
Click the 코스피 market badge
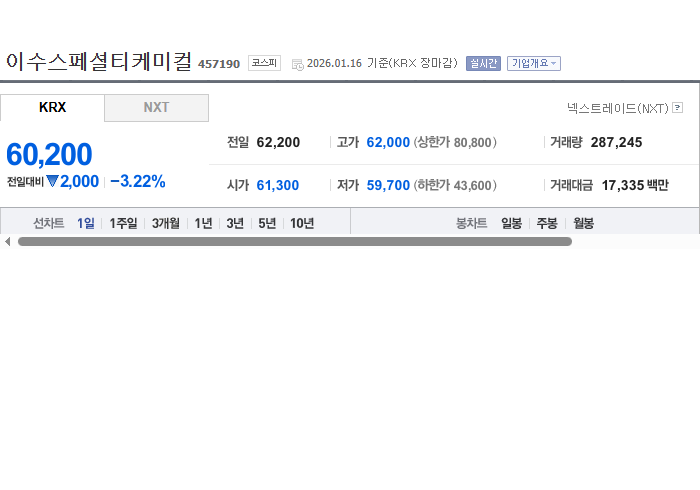(x=264, y=63)
